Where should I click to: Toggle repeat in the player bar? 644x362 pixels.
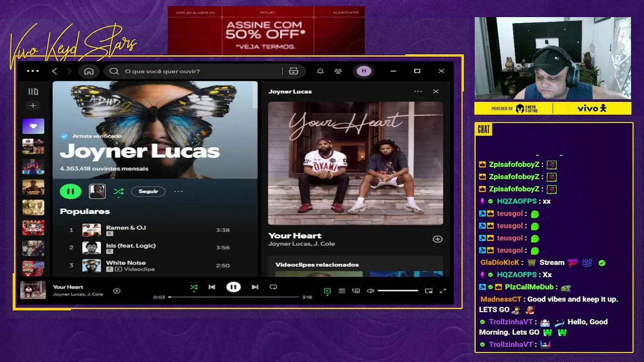tap(273, 287)
